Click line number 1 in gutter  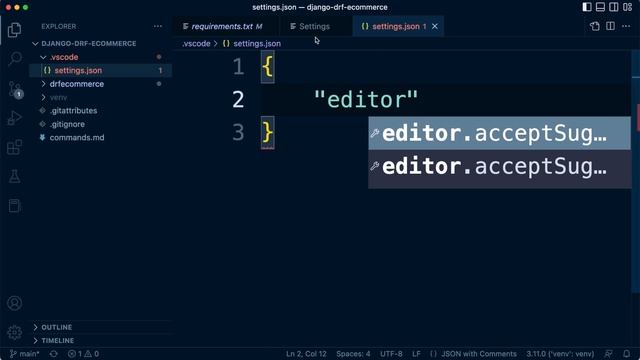[238, 67]
